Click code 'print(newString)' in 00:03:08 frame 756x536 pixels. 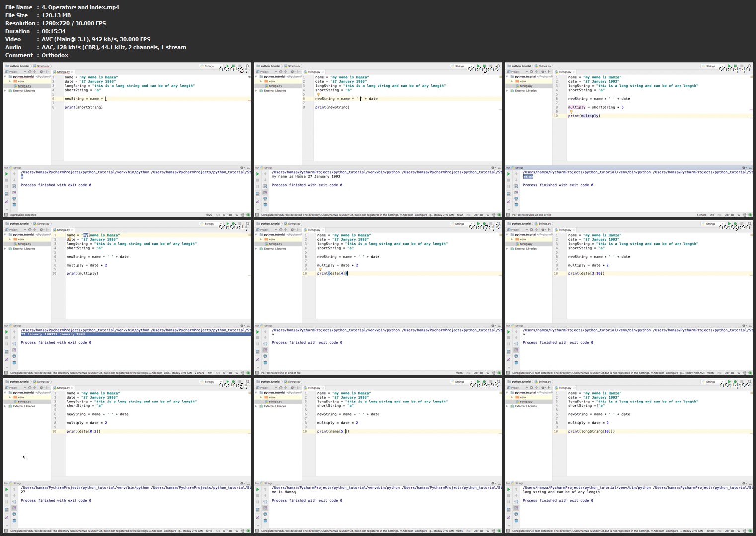click(x=332, y=107)
